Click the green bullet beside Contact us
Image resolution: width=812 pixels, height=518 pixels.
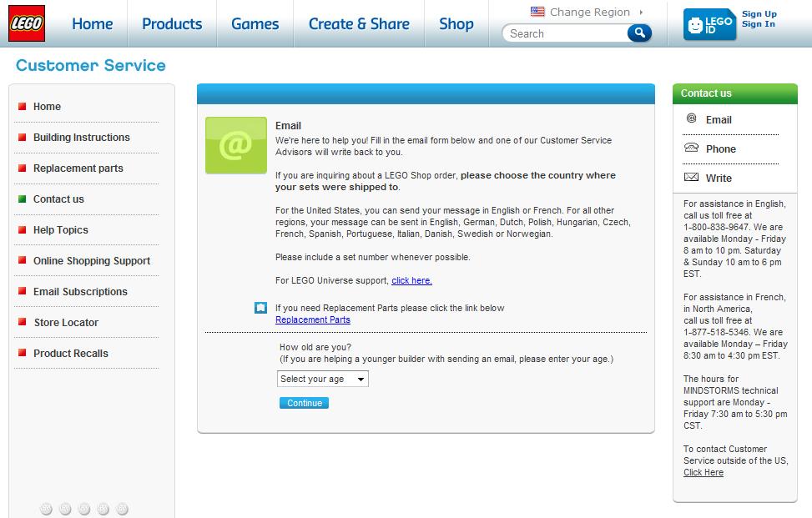(23, 199)
